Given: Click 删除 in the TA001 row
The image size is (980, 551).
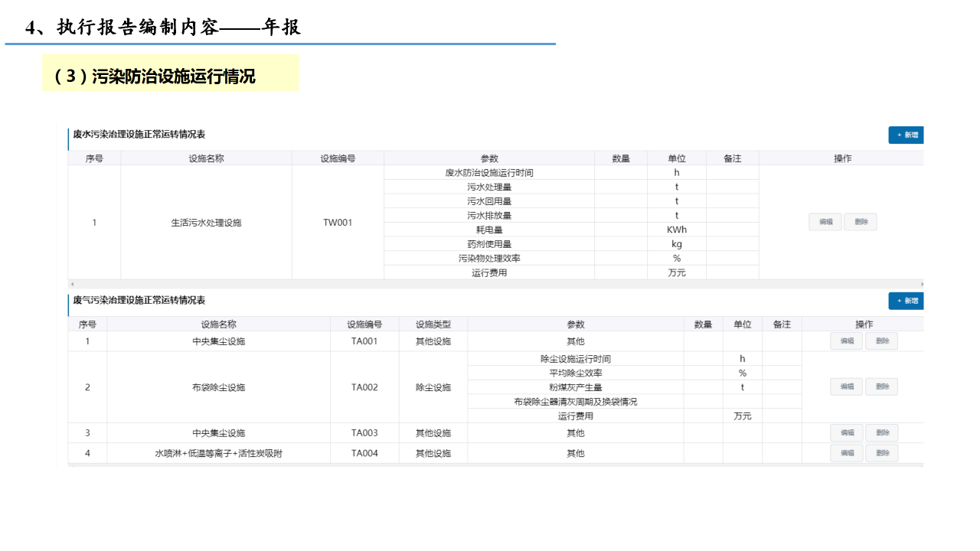Looking at the screenshot, I should pyautogui.click(x=882, y=341).
